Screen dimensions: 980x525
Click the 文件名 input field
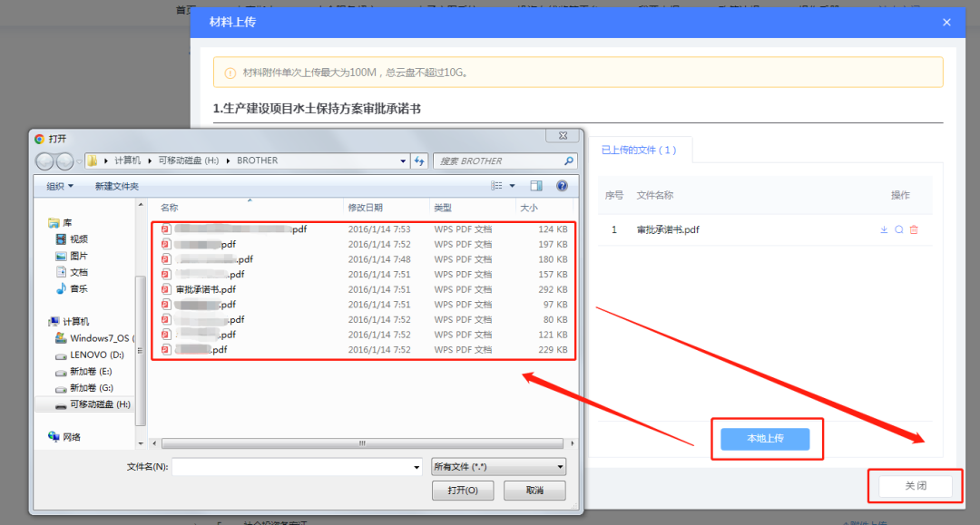pos(291,466)
